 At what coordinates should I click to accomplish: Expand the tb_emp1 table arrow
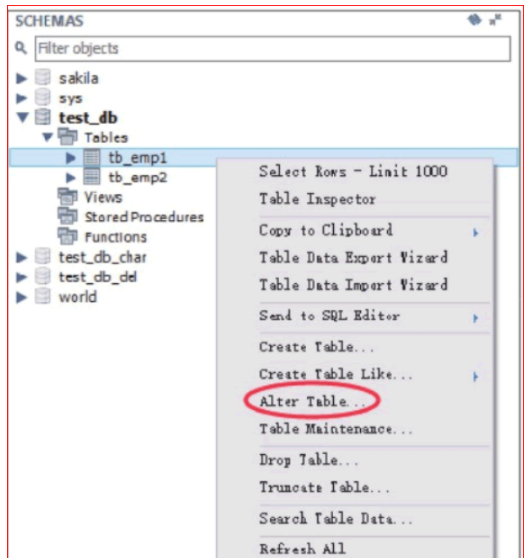click(71, 158)
